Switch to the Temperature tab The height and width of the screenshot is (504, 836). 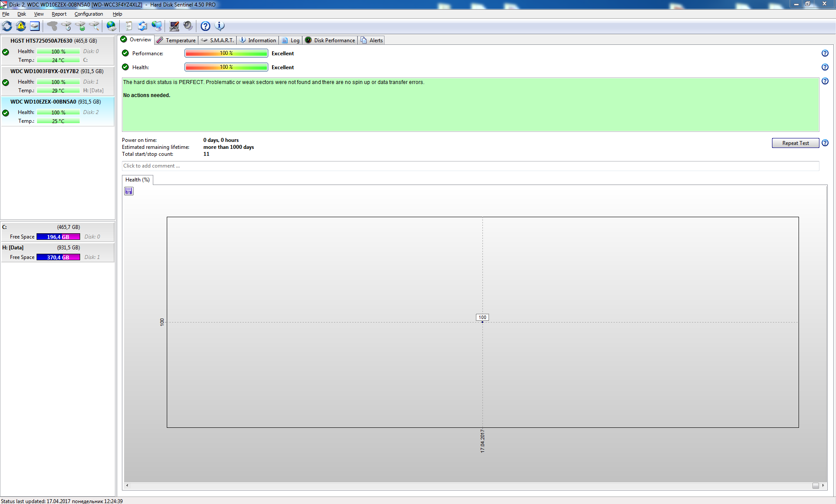pos(176,40)
